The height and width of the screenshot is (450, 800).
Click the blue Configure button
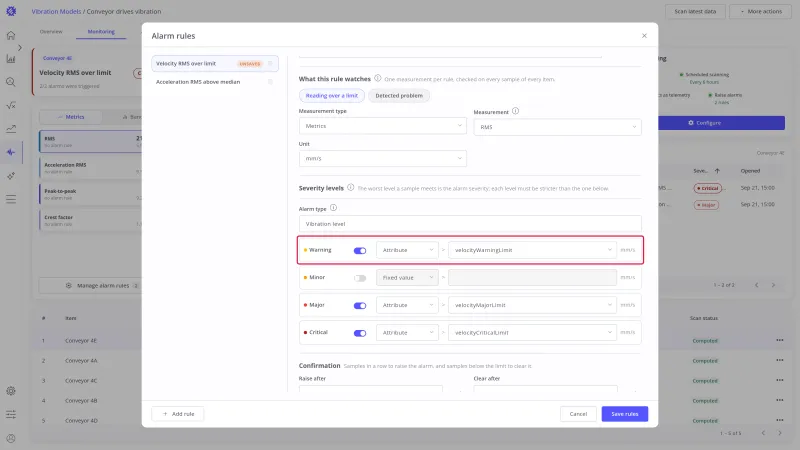[721, 123]
